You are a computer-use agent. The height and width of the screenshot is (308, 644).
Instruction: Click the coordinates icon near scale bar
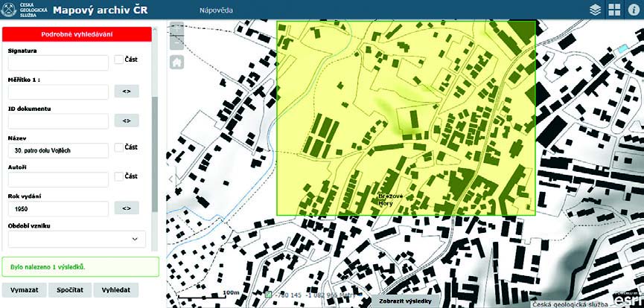269,295
